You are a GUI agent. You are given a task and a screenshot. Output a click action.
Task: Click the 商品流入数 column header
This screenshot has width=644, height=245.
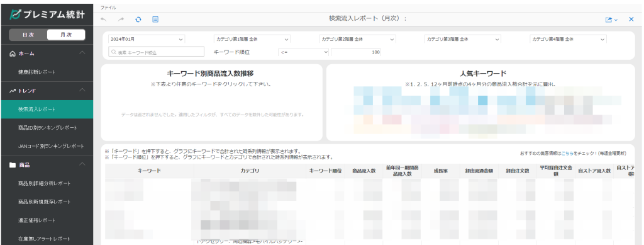pyautogui.click(x=364, y=171)
